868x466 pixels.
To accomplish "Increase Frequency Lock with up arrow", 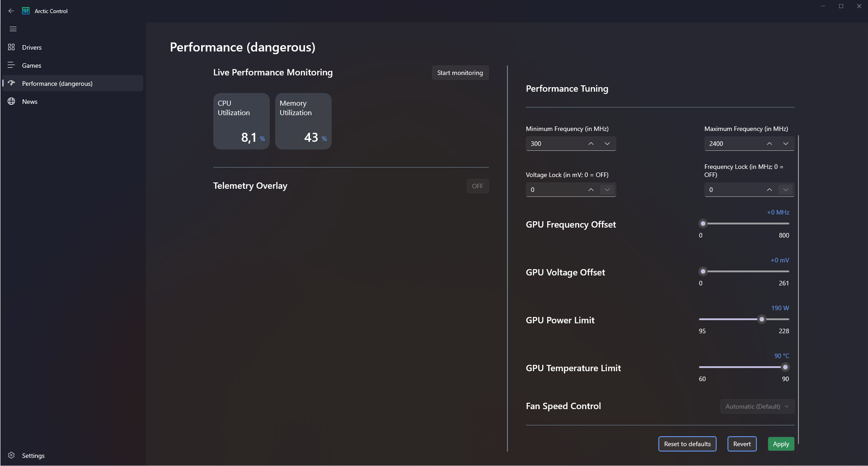I will coord(769,190).
